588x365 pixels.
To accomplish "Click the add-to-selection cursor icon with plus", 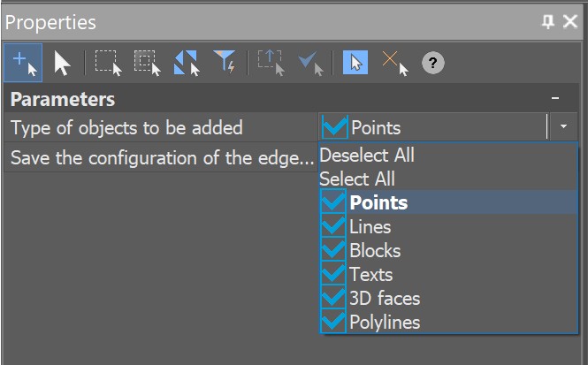I will [22, 63].
